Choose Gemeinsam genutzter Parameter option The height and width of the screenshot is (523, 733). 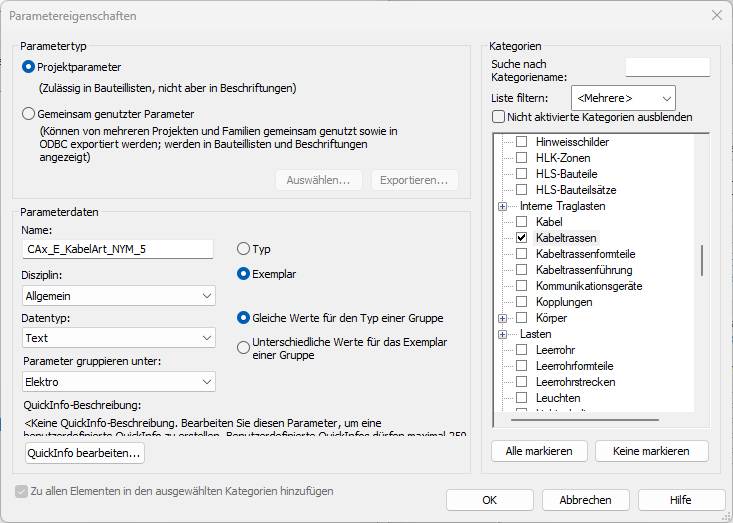pos(29,114)
